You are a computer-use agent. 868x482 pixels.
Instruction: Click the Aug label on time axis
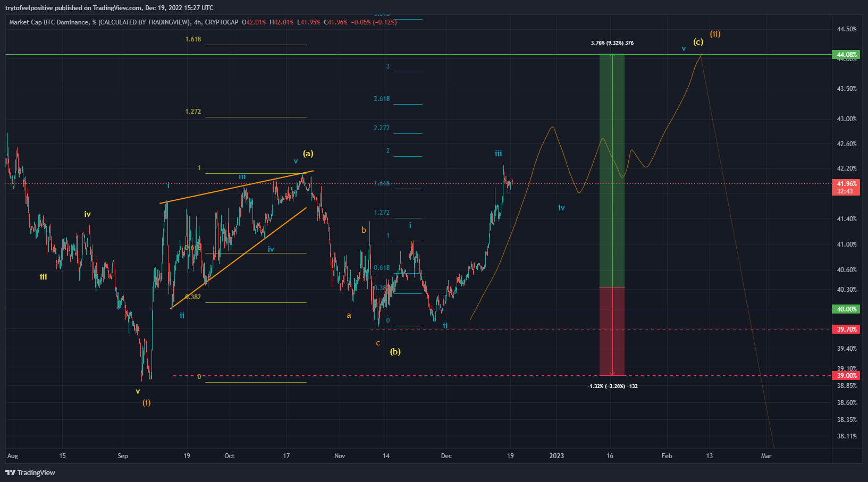[13, 456]
